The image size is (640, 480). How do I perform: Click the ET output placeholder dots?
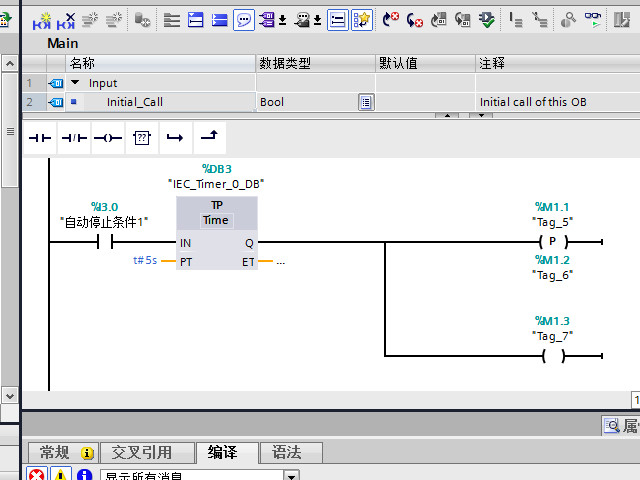(280, 262)
